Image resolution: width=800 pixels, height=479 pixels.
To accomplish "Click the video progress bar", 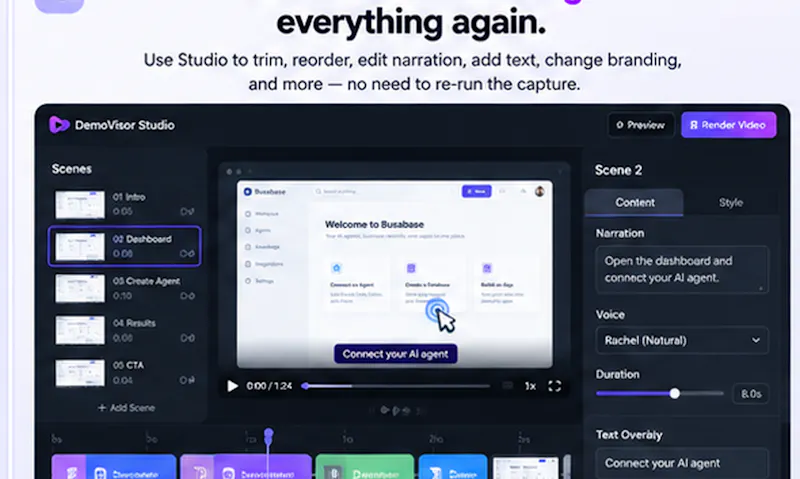I will click(x=397, y=386).
